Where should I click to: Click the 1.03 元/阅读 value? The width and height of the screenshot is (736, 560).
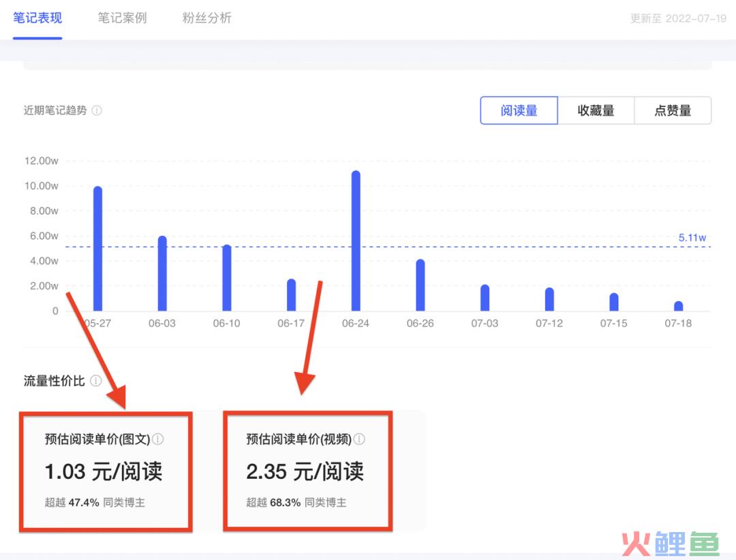click(104, 471)
